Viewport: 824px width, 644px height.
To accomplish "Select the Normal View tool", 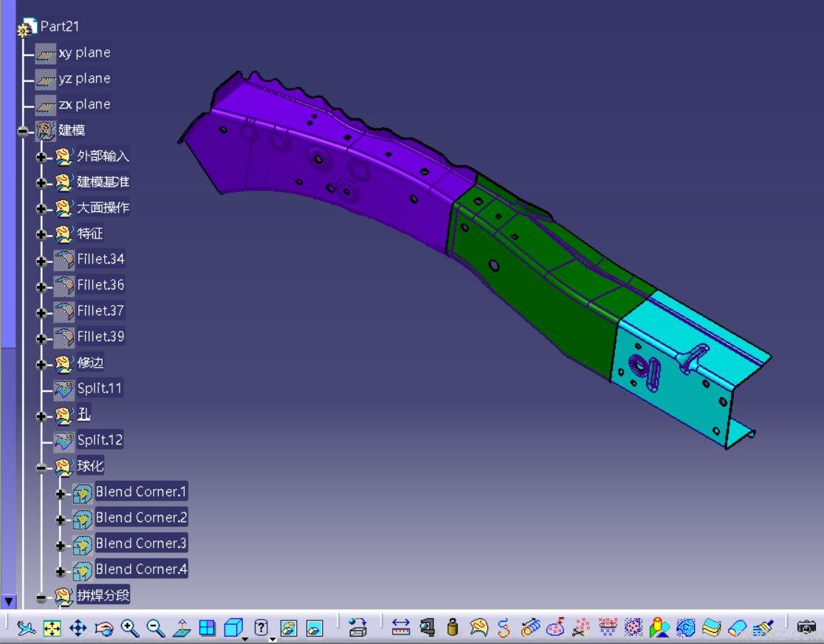I will pos(182,627).
